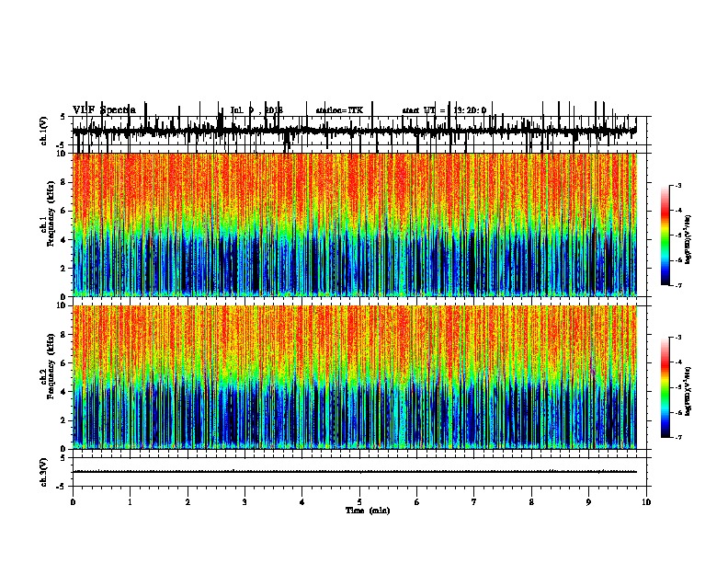Click the flat ch.3 voltage trace
This screenshot has height=563, width=728.
354,472
